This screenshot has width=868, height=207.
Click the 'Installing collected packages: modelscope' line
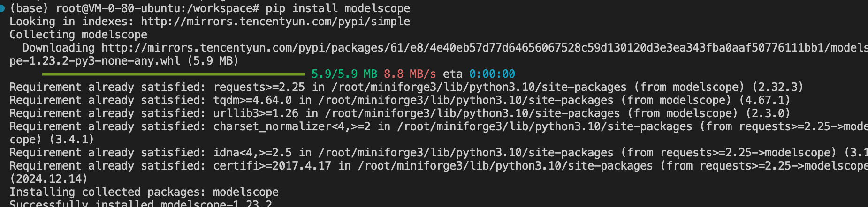[x=144, y=192]
